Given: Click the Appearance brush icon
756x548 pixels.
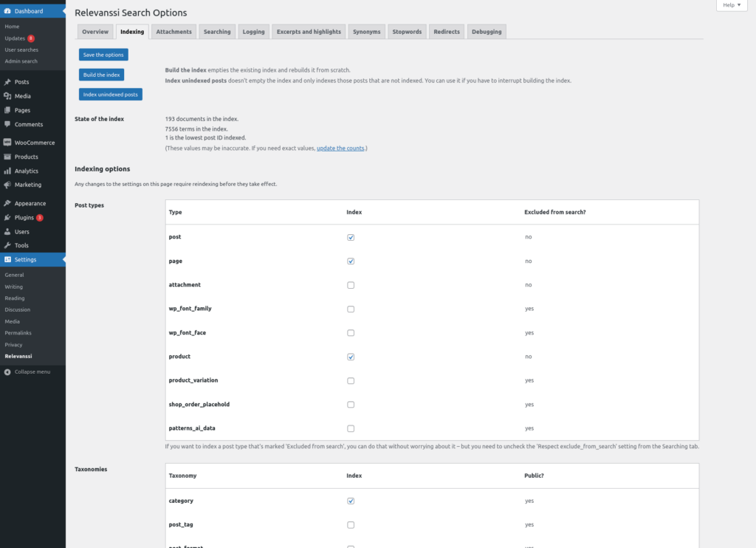Looking at the screenshot, I should click(x=7, y=204).
